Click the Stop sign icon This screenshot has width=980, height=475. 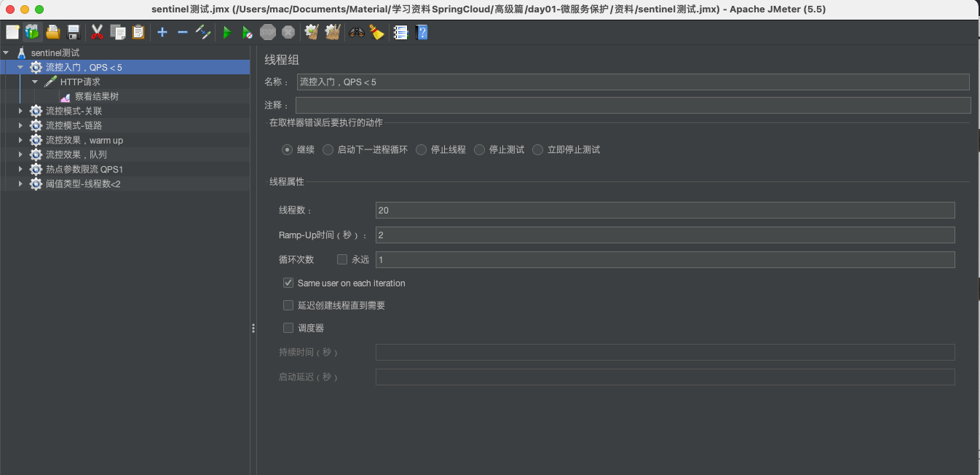coord(268,32)
